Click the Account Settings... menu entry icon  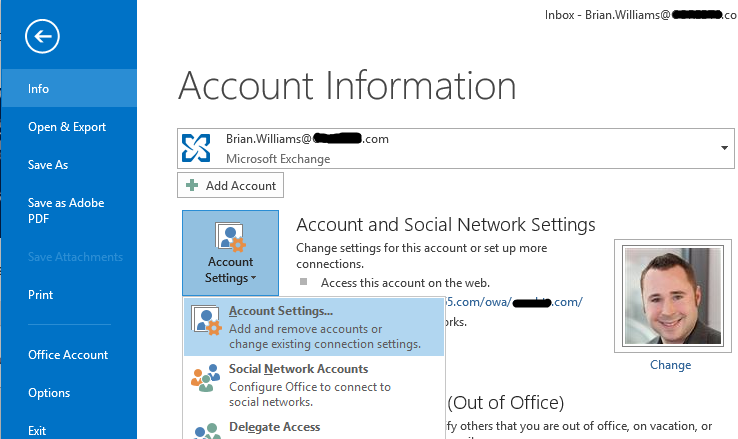click(x=206, y=320)
